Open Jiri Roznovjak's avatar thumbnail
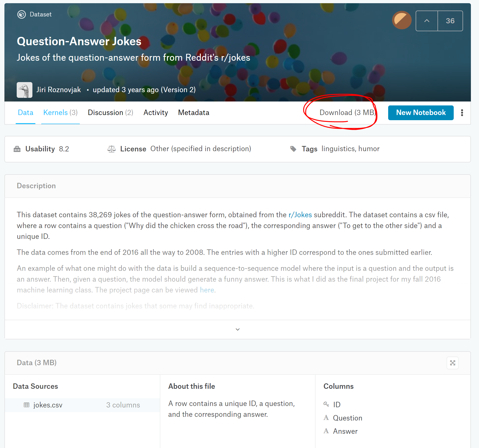 pyautogui.click(x=25, y=90)
